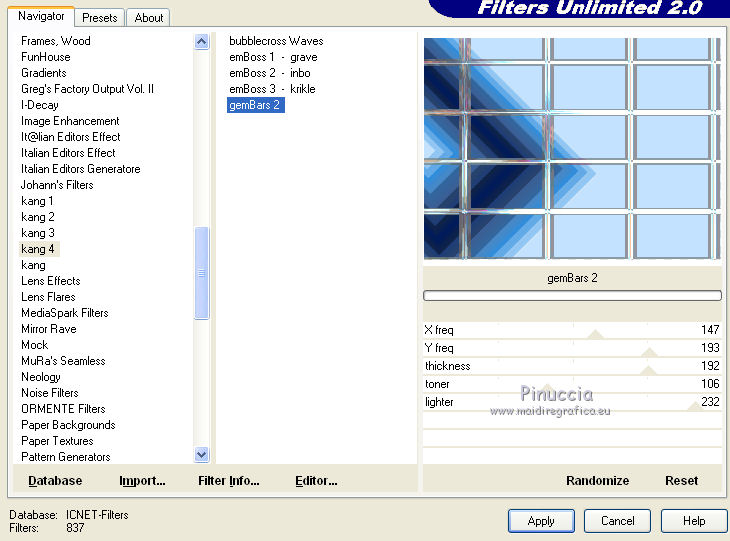Select the Neology category
Screen dimensions: 730x541
click(41, 377)
